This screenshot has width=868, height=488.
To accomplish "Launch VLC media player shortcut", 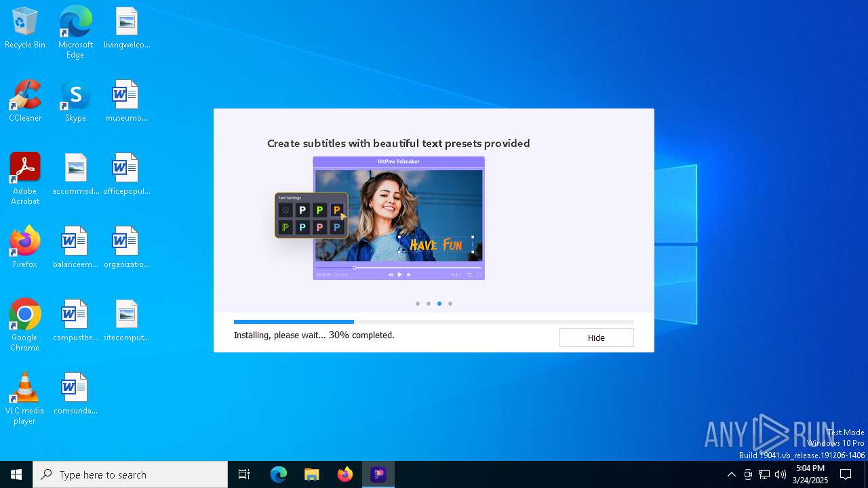I will click(25, 399).
